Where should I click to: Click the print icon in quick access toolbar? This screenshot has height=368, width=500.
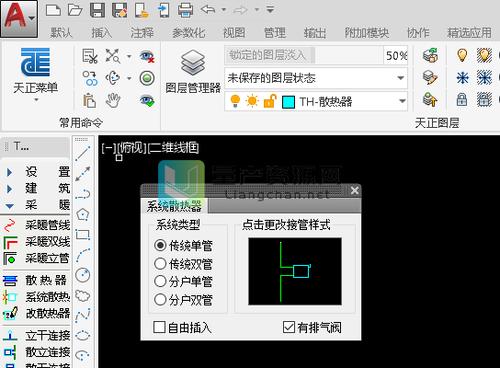click(185, 10)
